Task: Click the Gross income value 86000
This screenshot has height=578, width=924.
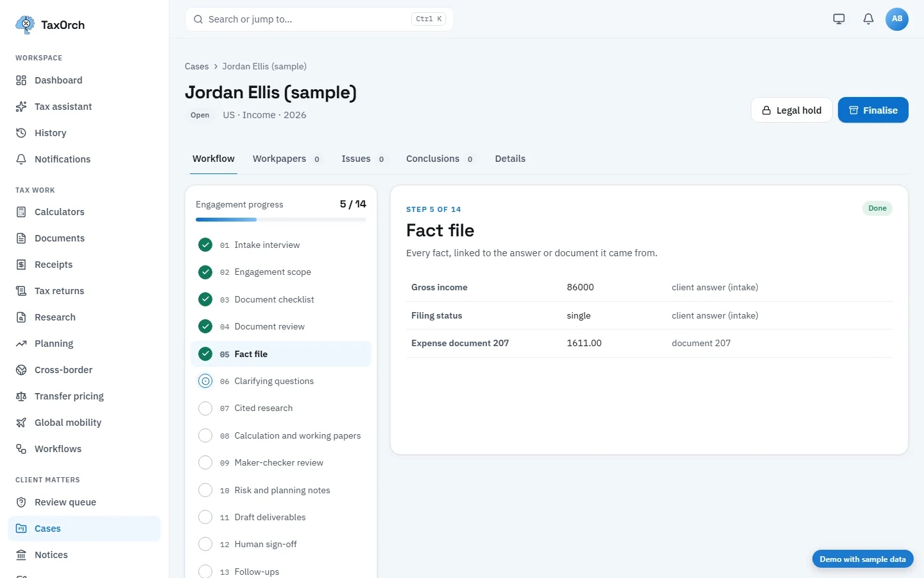Action: [580, 287]
